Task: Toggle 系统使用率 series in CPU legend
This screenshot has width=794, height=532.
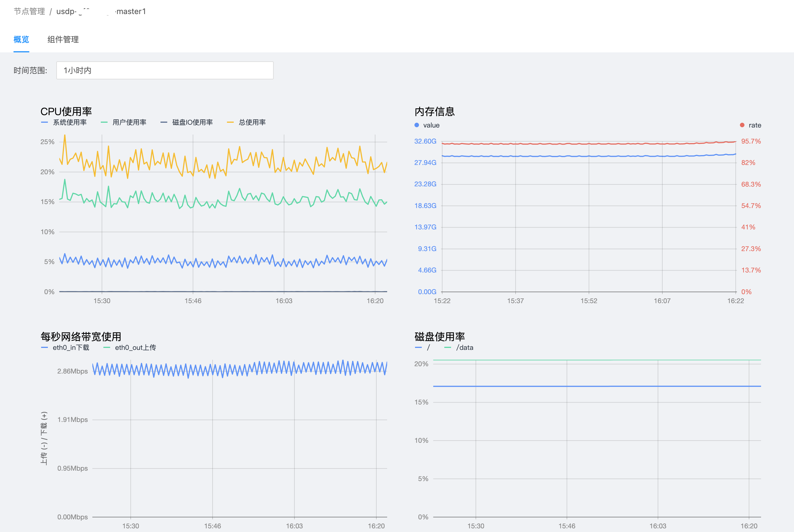Action: [64, 122]
